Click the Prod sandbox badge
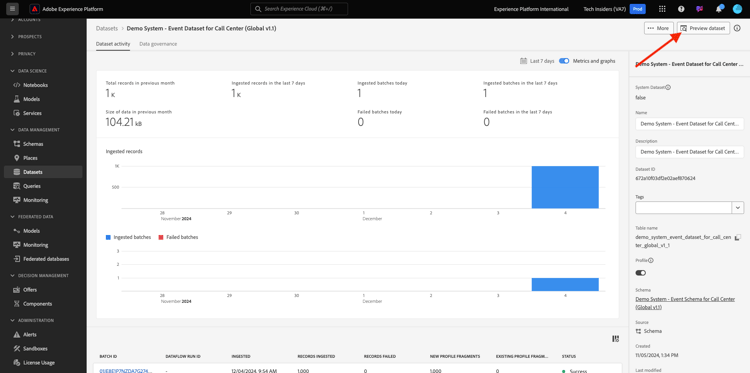 [x=638, y=9]
